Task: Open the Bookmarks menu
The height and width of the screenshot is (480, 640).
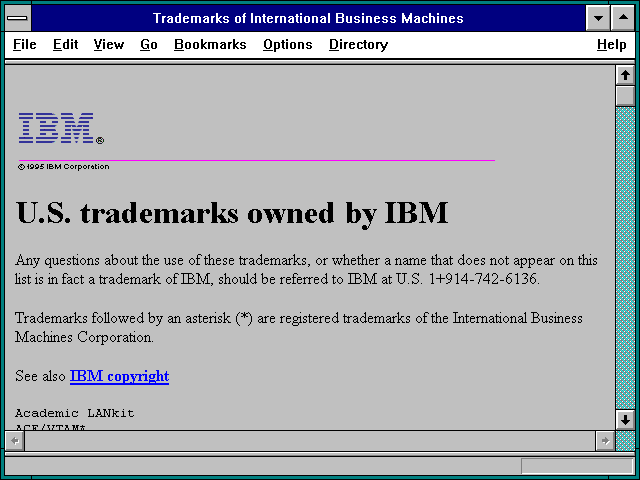Action: pos(210,44)
